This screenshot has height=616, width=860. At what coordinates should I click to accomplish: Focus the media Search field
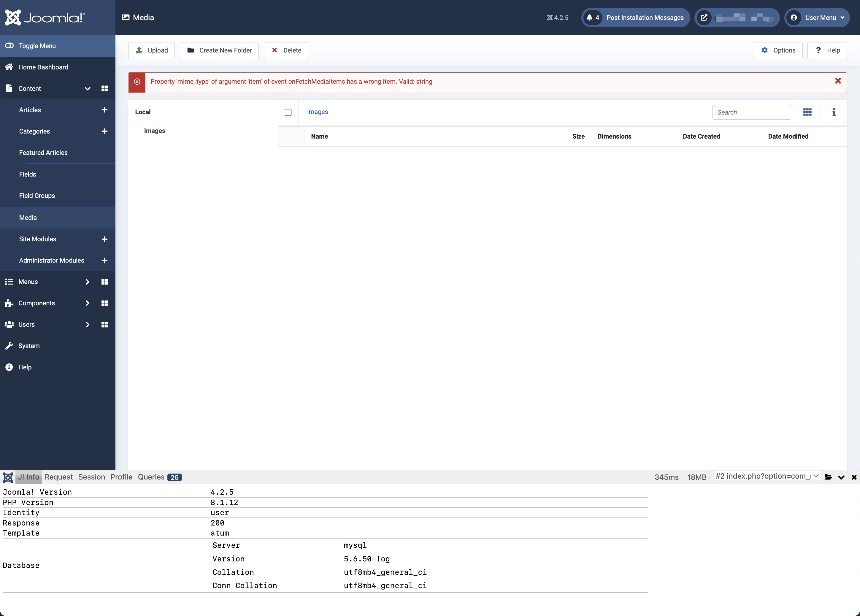click(x=752, y=112)
